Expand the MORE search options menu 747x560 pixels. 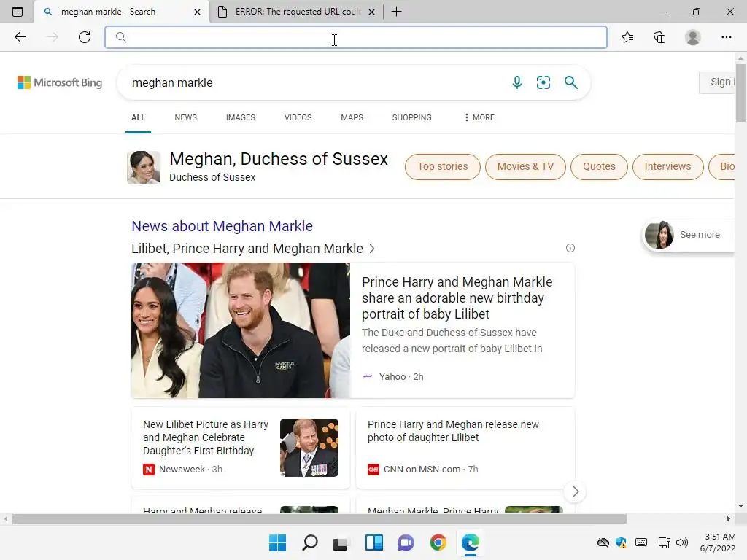pos(480,117)
